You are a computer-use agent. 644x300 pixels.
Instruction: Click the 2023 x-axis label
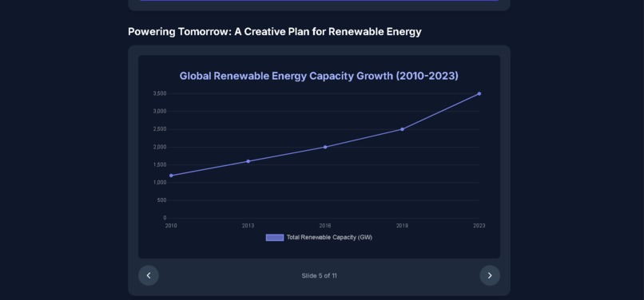479,226
